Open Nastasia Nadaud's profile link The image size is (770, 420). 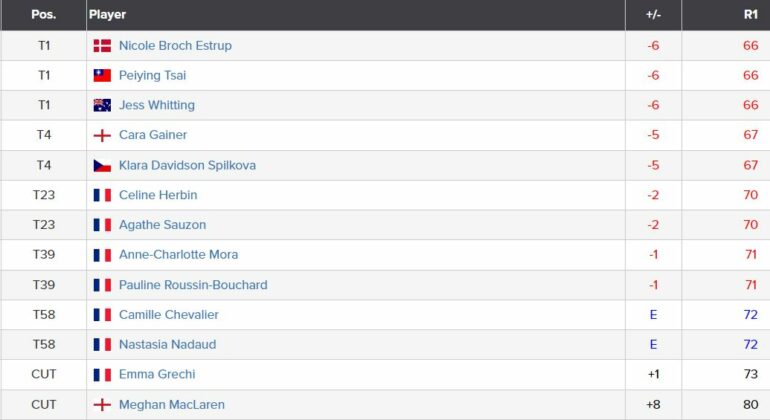coord(167,344)
